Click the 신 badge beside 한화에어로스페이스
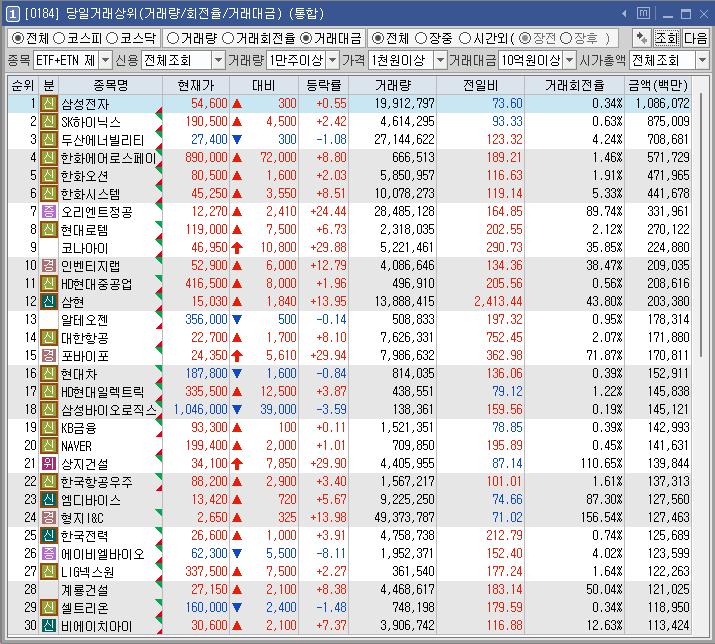Screen dimensions: 715x644 (x=49, y=158)
